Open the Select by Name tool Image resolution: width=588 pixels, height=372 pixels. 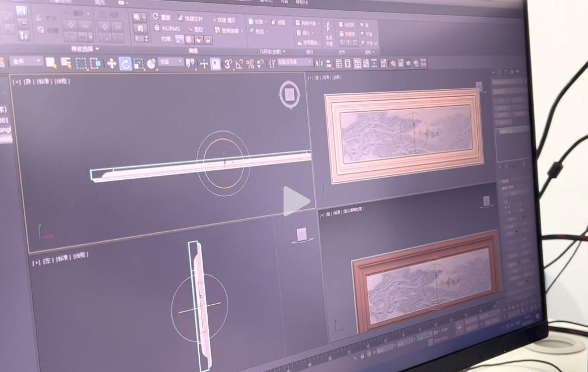point(66,63)
